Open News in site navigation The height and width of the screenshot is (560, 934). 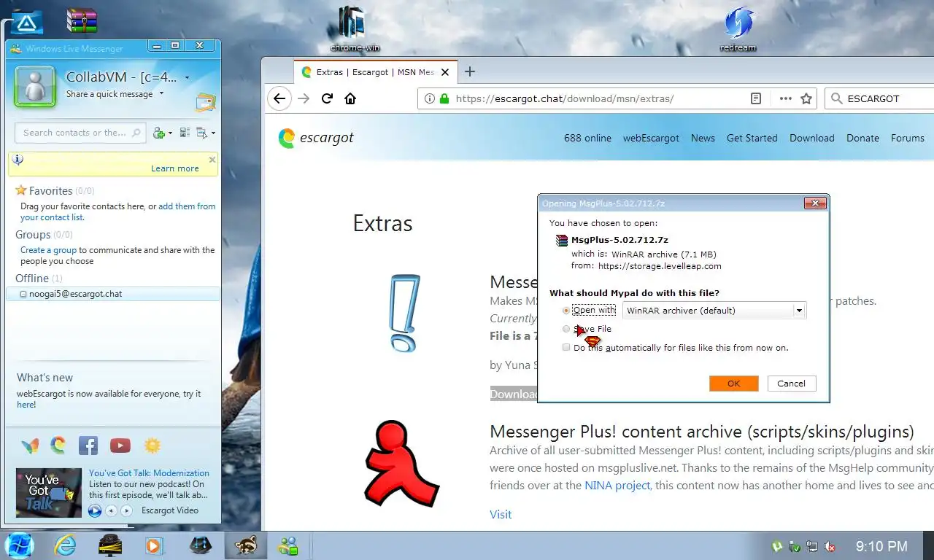tap(703, 138)
